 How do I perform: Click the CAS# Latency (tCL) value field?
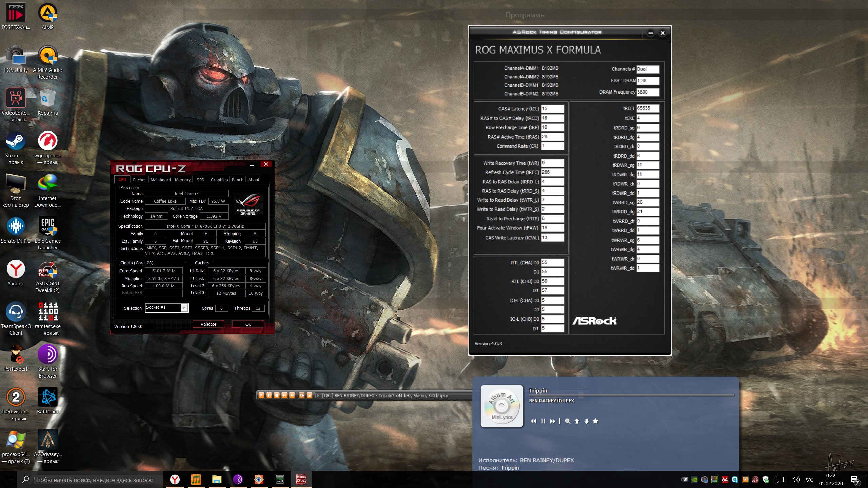click(x=552, y=108)
